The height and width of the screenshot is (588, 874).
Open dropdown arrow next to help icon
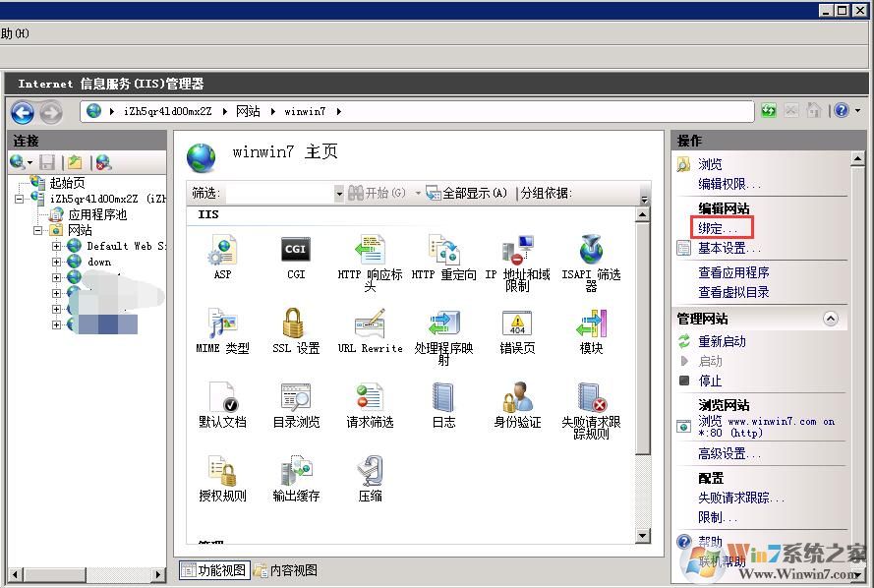[858, 110]
